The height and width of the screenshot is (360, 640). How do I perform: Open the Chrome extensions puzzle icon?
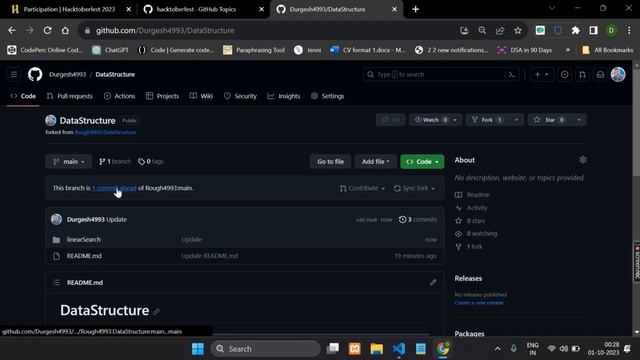pos(576,30)
